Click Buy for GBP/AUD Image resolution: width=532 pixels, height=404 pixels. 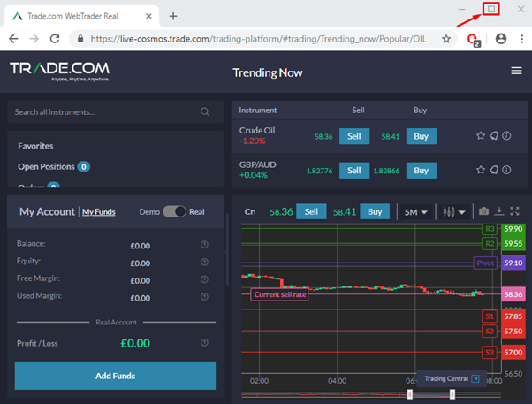(x=421, y=170)
